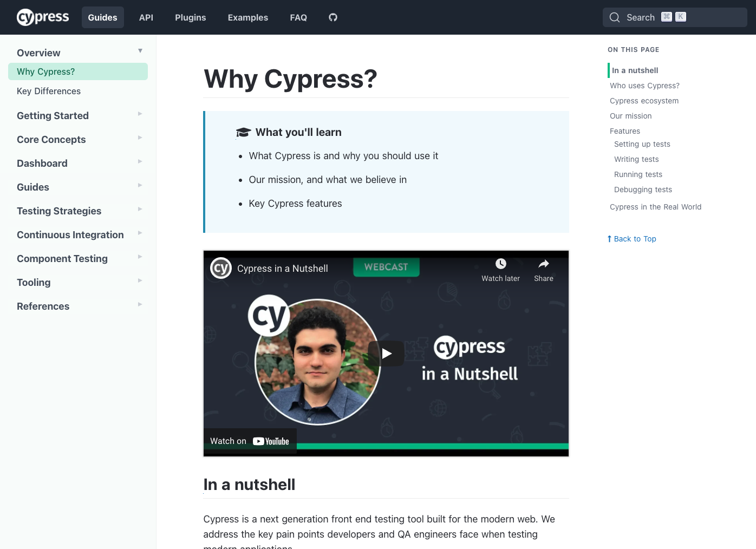756x549 pixels.
Task: Open the Plugins menu item
Action: 190,17
